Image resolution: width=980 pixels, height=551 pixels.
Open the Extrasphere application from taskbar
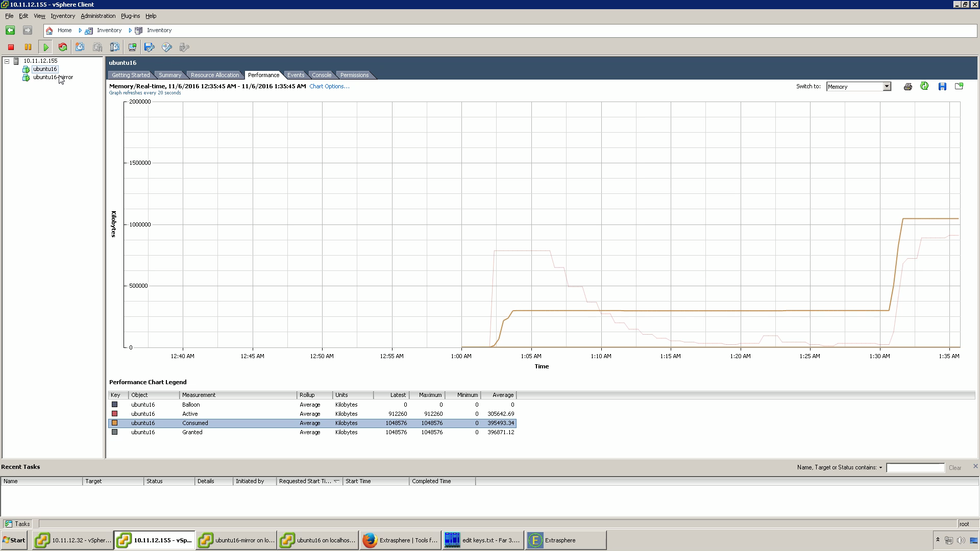coord(566,540)
